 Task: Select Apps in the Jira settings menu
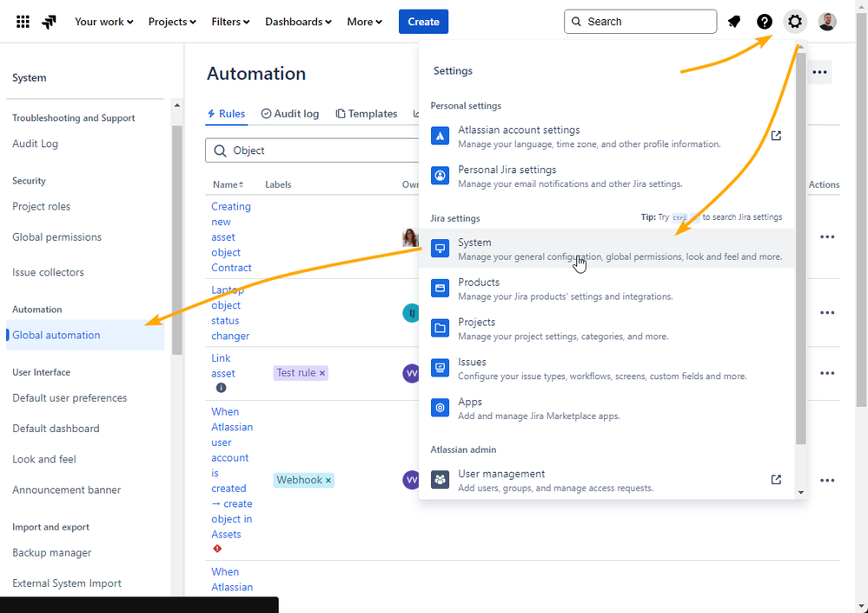[606, 408]
